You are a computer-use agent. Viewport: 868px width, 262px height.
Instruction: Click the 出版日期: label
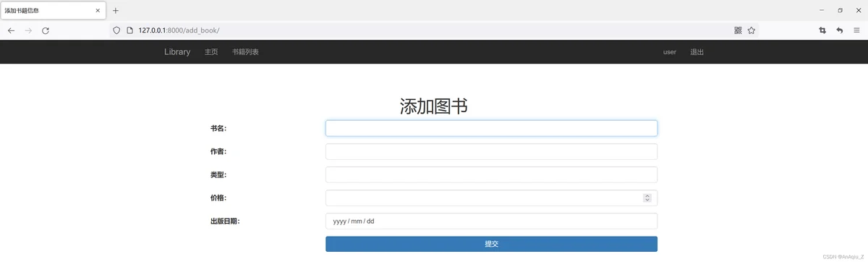click(x=225, y=221)
